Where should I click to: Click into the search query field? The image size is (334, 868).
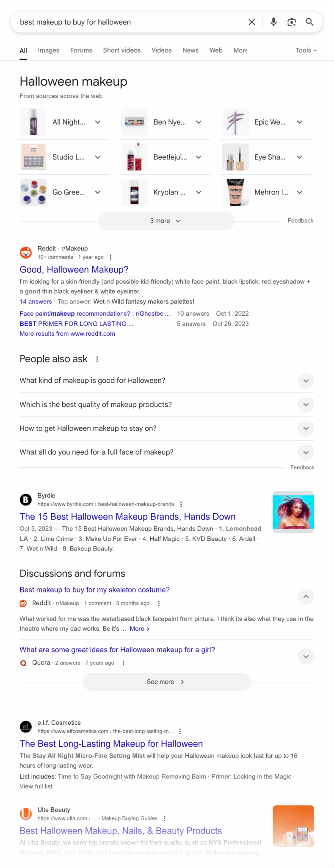[x=131, y=22]
